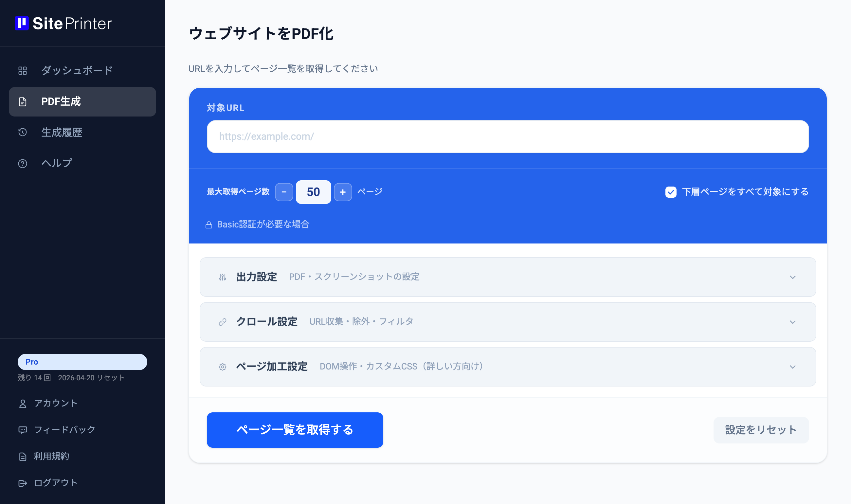Click the link icon beside クロール設定
851x504 pixels.
pyautogui.click(x=223, y=322)
